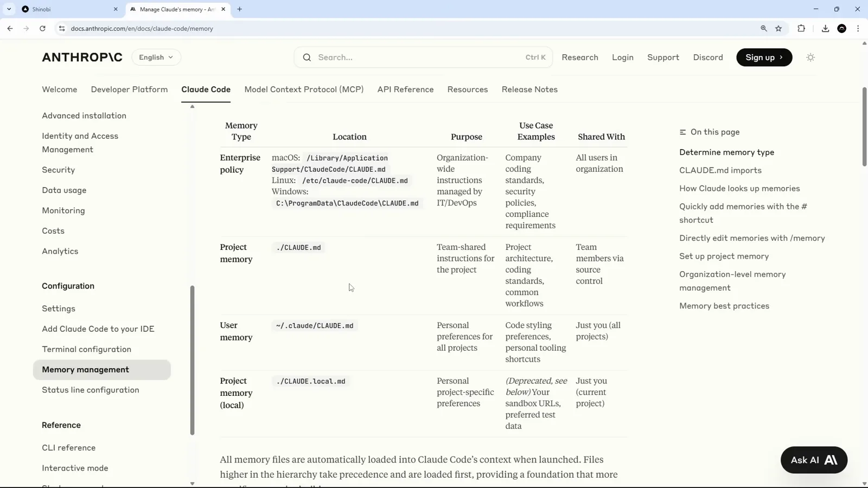The width and height of the screenshot is (868, 488).
Task: Switch to the Developer Platform tab
Action: tap(129, 89)
